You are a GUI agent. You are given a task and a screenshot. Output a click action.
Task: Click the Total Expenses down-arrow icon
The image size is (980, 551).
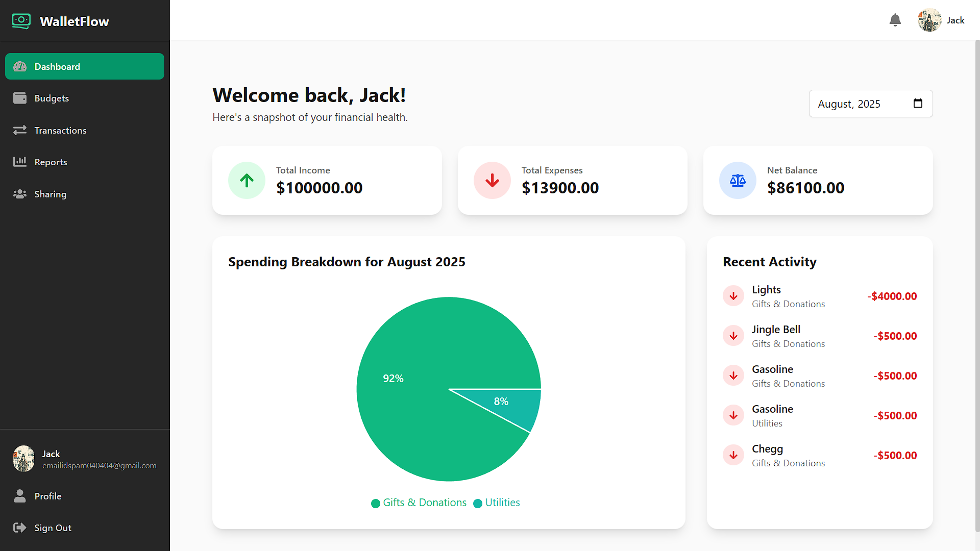click(x=492, y=180)
